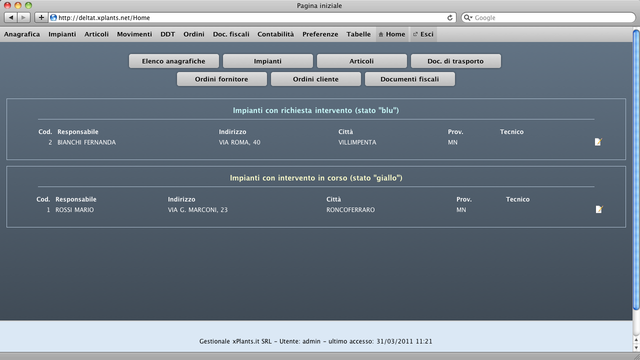
Task: Select the BIANCHI FERNANDA name
Action: click(x=87, y=142)
